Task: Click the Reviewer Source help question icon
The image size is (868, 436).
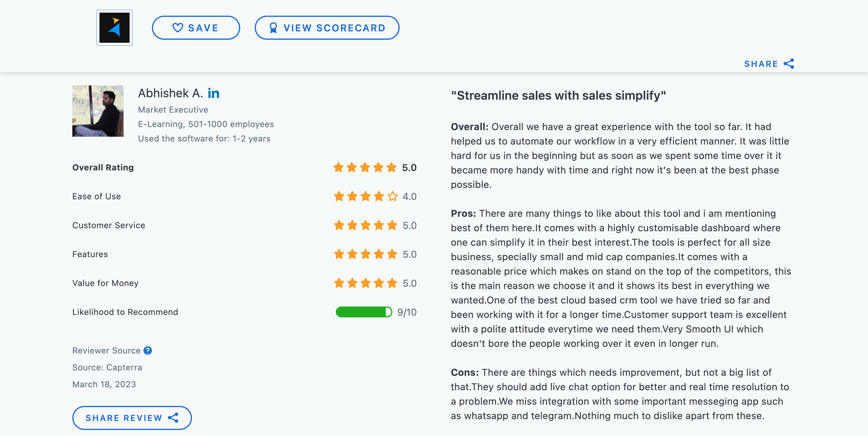Action: tap(148, 350)
